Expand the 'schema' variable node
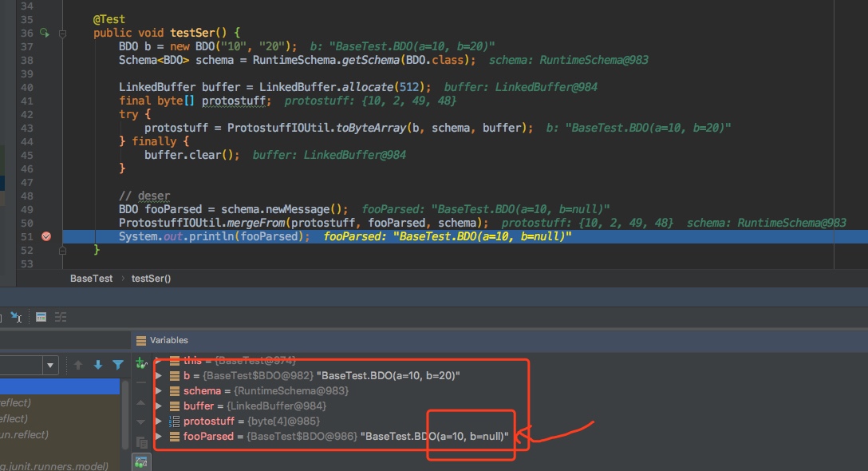 pyautogui.click(x=159, y=391)
